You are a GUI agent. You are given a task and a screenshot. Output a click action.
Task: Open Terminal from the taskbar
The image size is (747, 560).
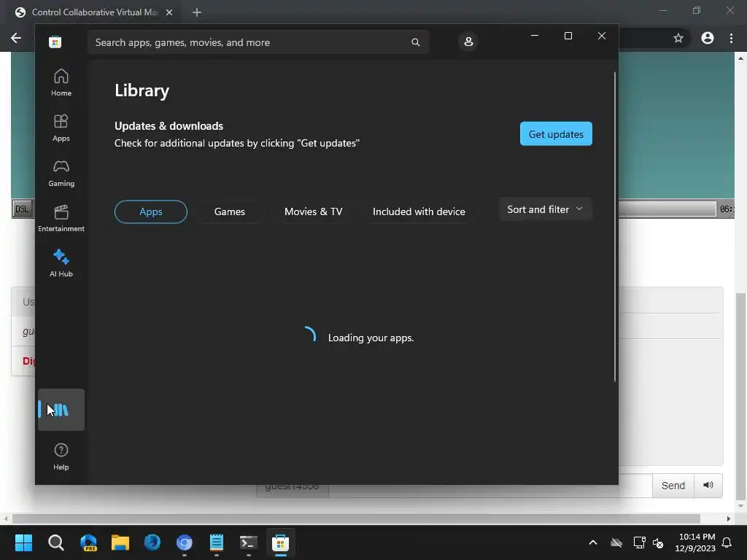click(249, 542)
